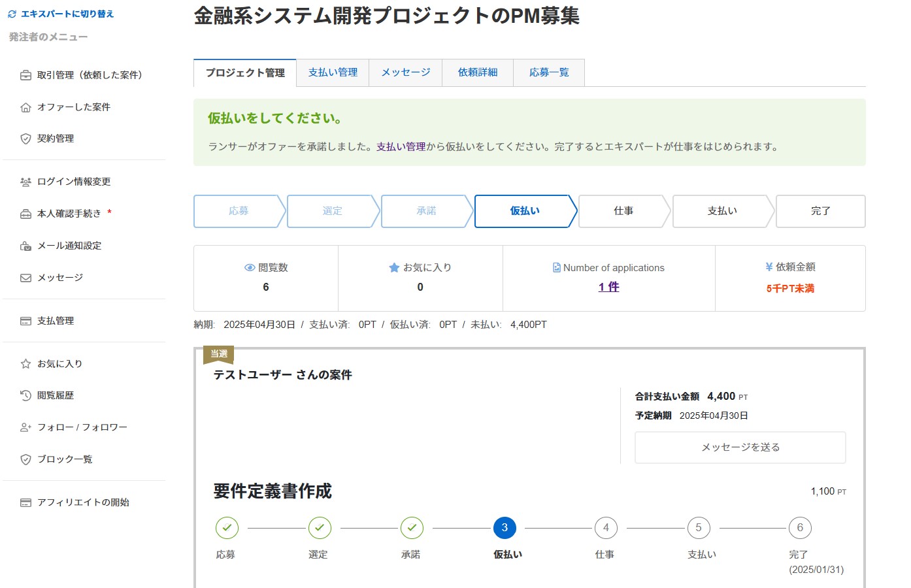911x588 pixels.
Task: Click the 仮払い stage in progress bar
Action: (x=525, y=211)
